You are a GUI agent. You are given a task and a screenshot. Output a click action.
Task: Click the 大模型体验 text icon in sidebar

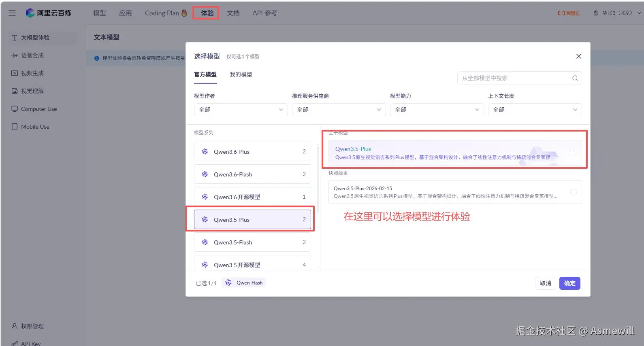15,38
